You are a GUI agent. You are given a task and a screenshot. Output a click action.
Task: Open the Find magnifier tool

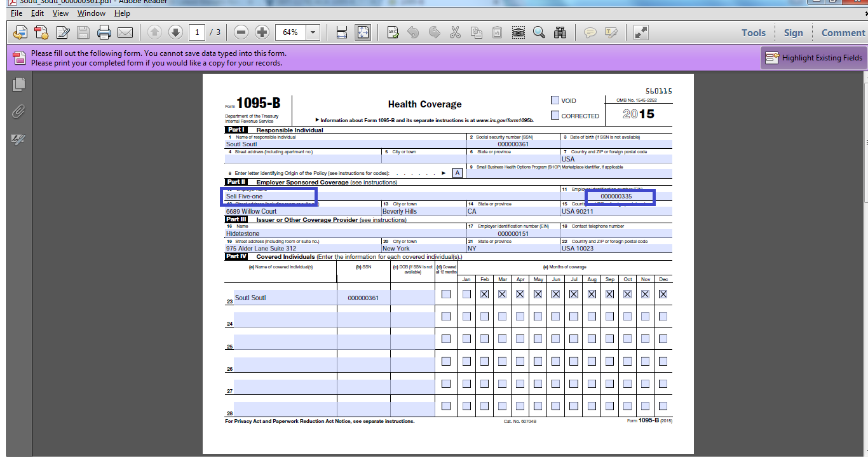539,32
